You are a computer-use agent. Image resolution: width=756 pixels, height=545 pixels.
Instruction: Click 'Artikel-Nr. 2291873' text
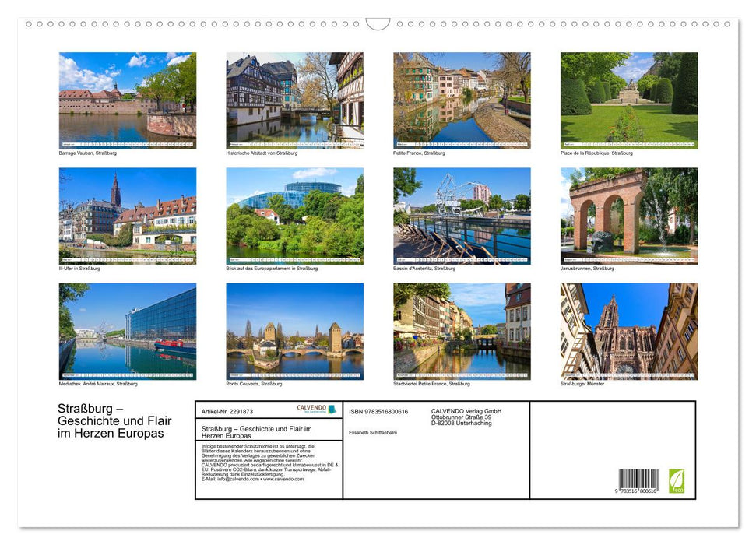click(227, 411)
